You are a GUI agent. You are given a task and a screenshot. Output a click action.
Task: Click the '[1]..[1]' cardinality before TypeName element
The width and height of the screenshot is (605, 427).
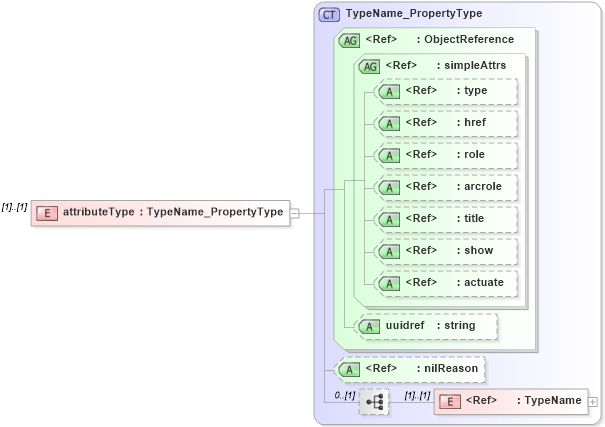coord(417,395)
